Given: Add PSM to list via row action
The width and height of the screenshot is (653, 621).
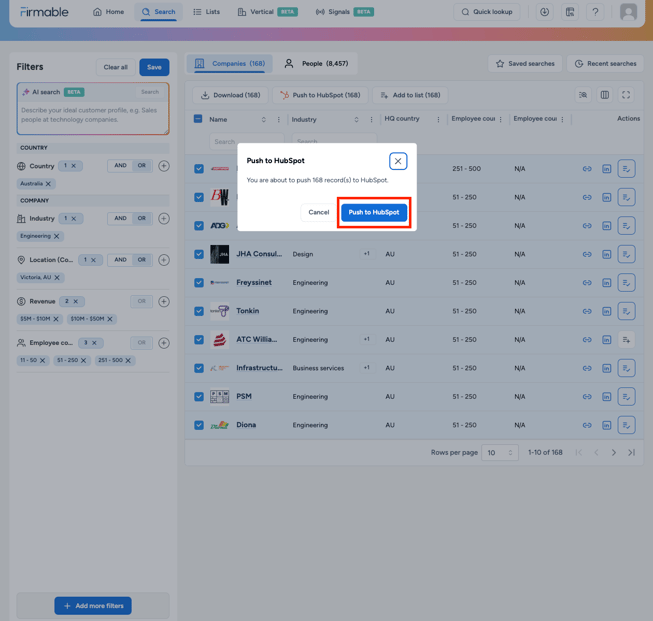Looking at the screenshot, I should click(626, 397).
